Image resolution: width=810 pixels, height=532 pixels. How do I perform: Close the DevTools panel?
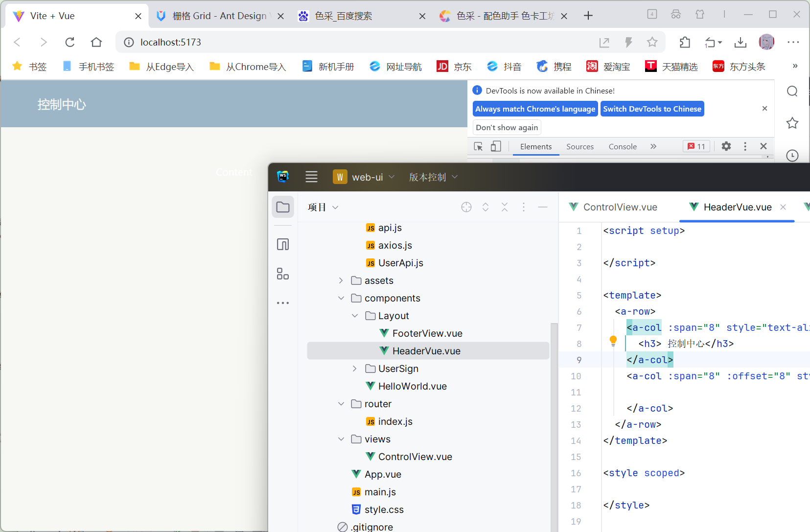764,146
